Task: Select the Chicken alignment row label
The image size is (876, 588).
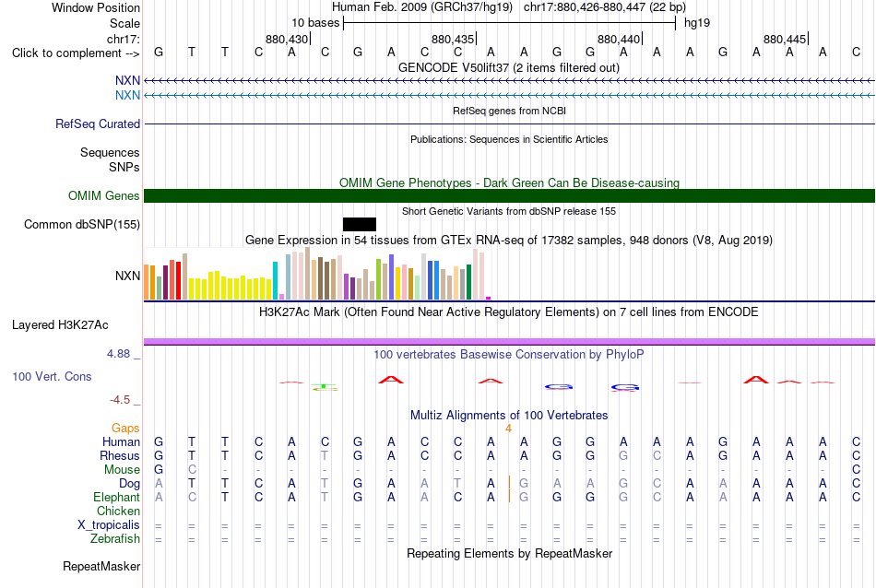Action: pos(118,511)
